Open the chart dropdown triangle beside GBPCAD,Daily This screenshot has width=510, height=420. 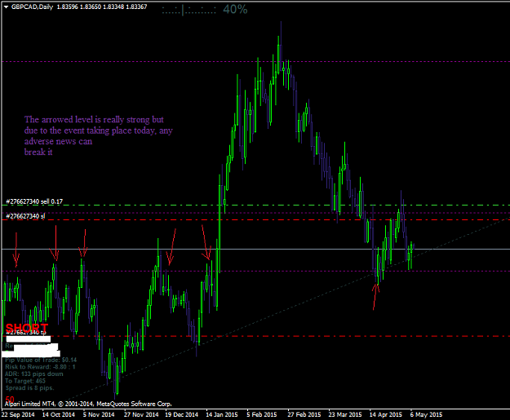tap(6, 7)
